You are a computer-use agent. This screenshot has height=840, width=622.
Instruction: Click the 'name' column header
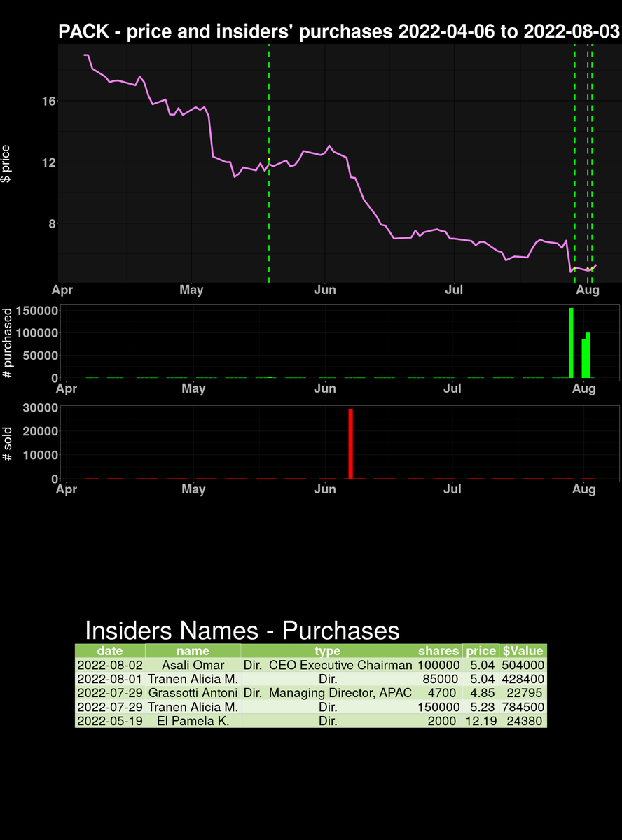coord(193,651)
